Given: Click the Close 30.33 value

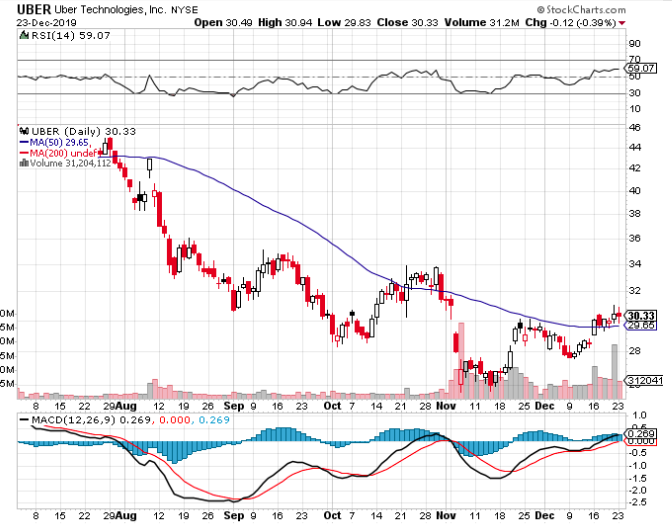Looking at the screenshot, I should pyautogui.click(x=407, y=23).
